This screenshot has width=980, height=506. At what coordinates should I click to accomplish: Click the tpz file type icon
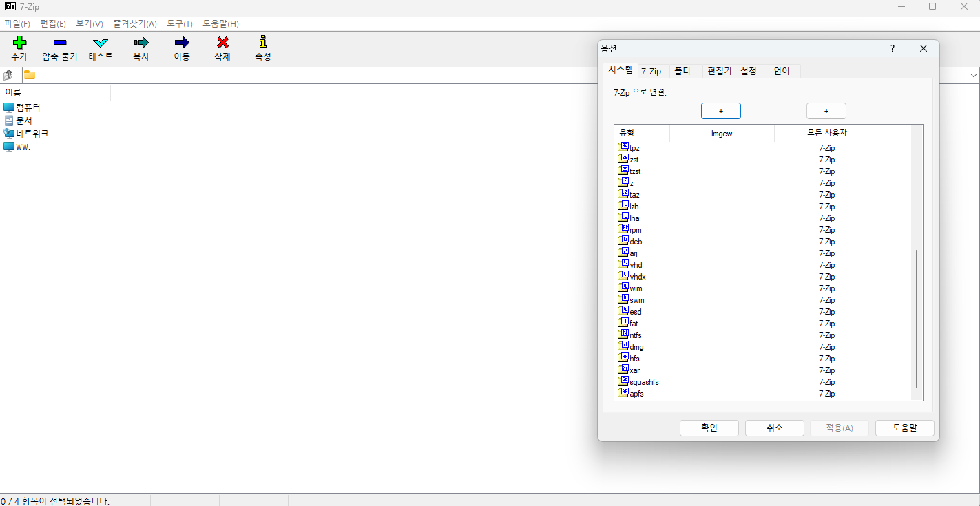coord(624,147)
